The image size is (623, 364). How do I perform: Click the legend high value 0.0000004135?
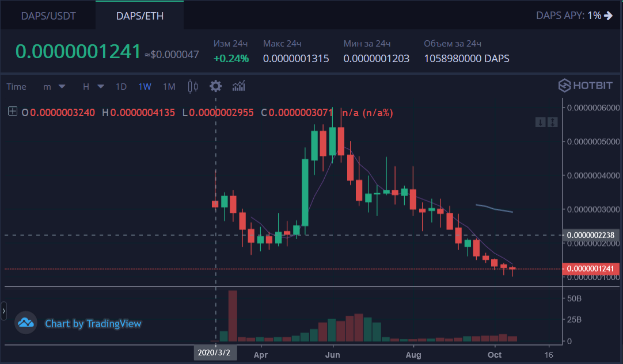click(143, 113)
